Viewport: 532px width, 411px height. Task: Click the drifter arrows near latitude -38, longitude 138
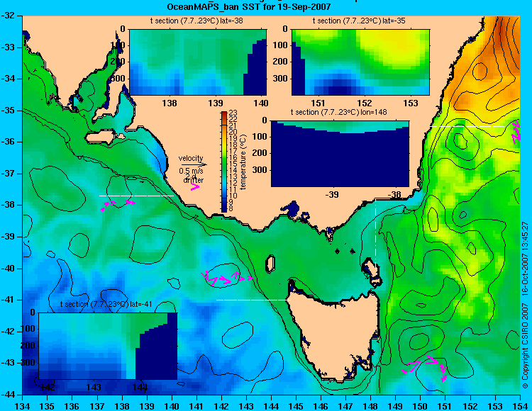pyautogui.click(x=118, y=205)
